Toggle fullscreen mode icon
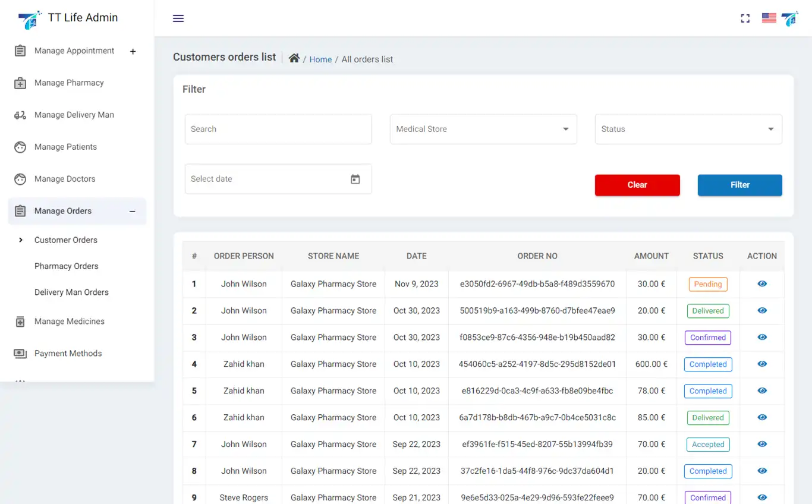 tap(745, 18)
